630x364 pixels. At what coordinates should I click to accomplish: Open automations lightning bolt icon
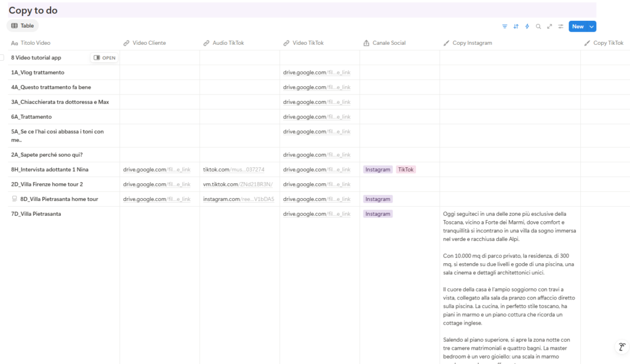pyautogui.click(x=527, y=26)
